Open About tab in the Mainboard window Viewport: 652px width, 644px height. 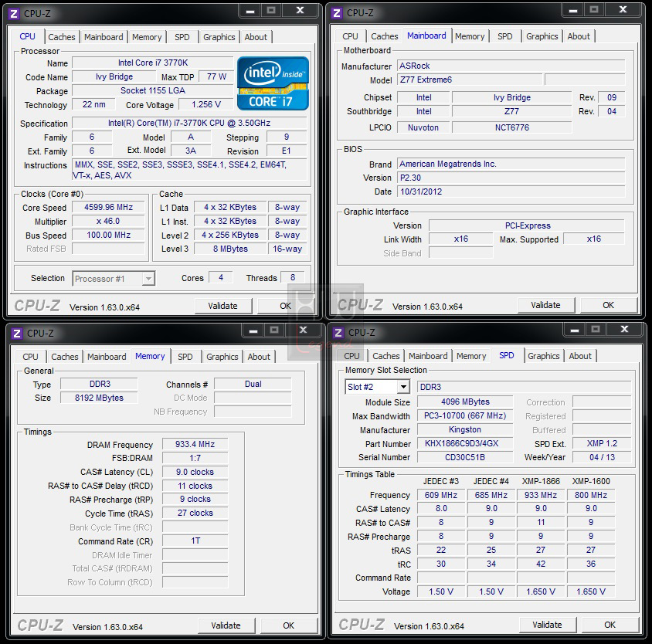pyautogui.click(x=579, y=36)
